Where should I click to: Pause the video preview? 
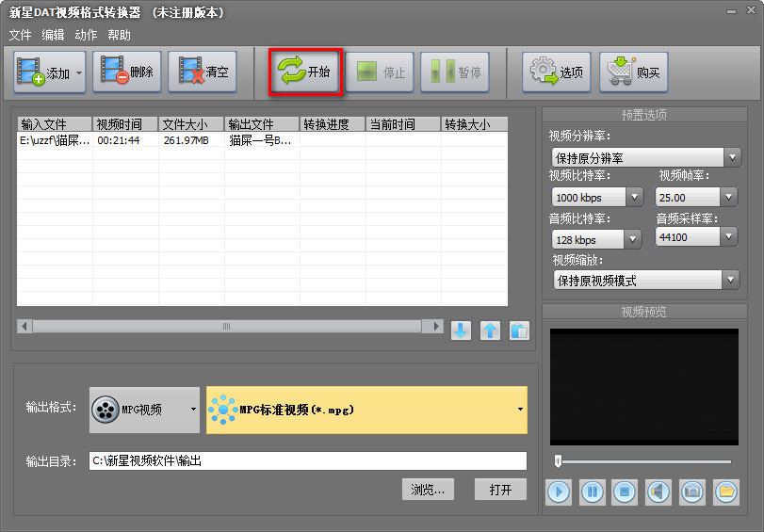coord(592,492)
